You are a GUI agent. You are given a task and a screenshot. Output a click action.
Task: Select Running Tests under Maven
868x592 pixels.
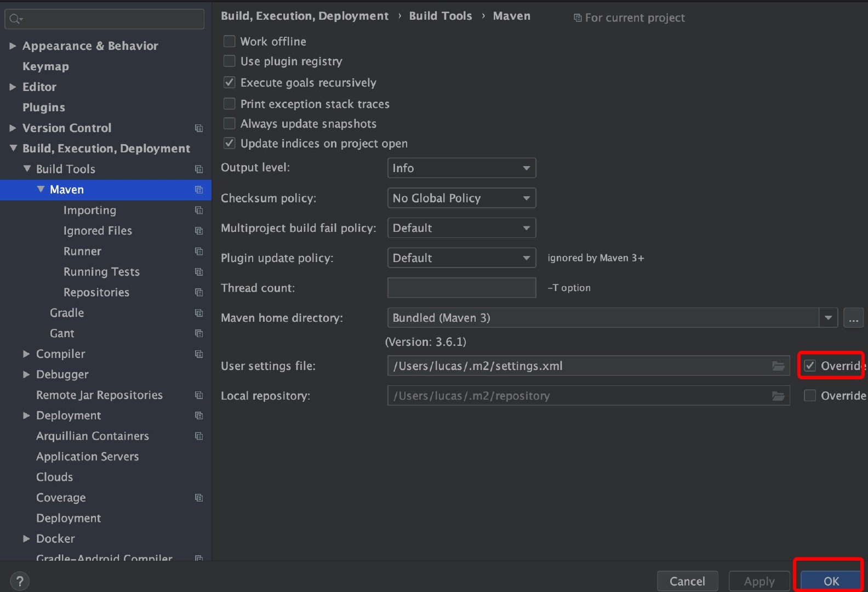101,272
